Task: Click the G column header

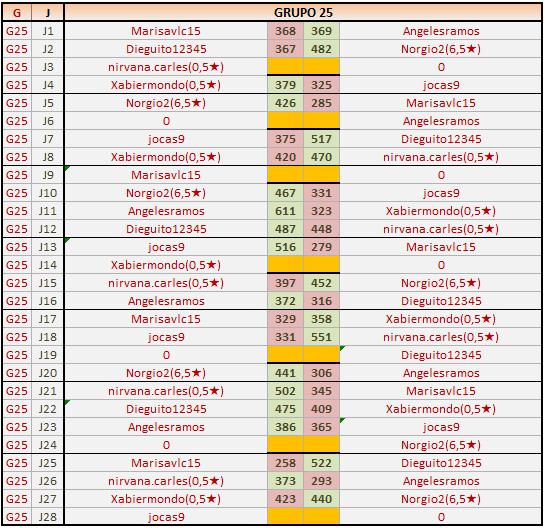Action: pos(17,13)
